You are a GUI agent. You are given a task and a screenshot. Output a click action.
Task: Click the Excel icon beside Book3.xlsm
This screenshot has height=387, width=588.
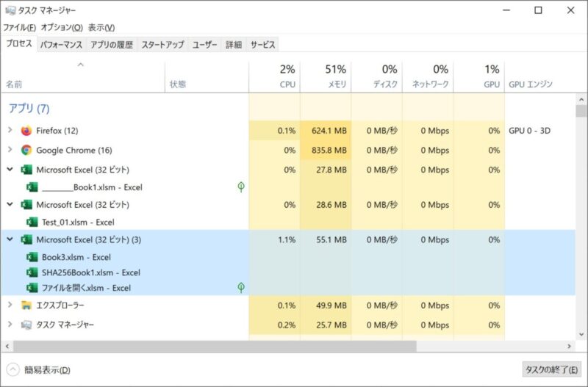32,257
